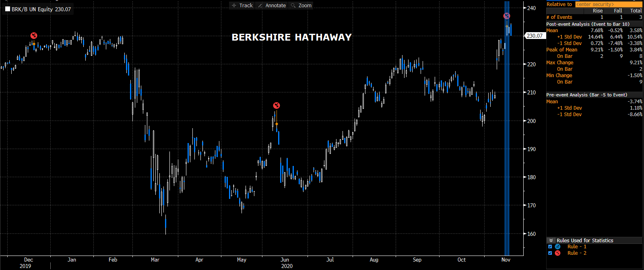Click the -8.66% pre-event Std Dev value
The height and width of the screenshot is (270, 644).
point(635,115)
